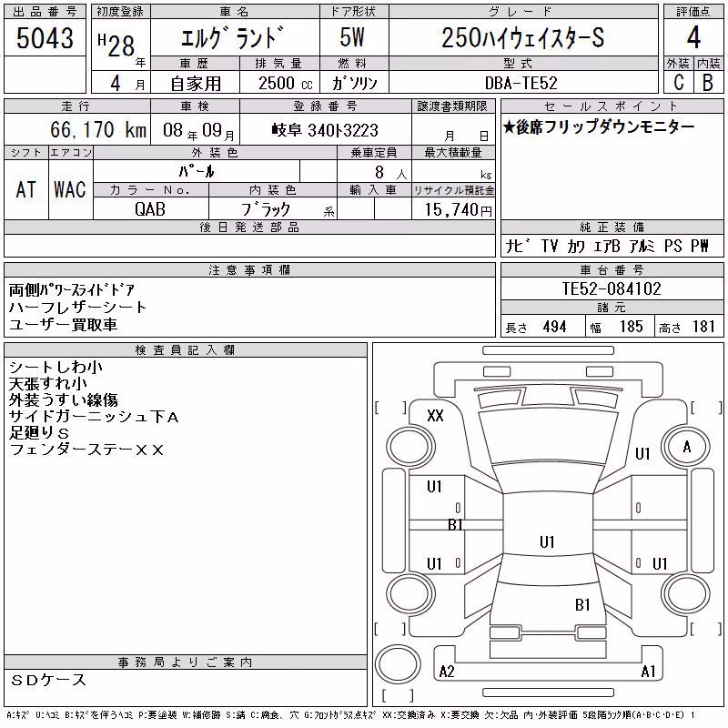Image resolution: width=728 pixels, height=728 pixels.
Task: Click the grade 250ハイウェイスターS
Action: [x=522, y=37]
